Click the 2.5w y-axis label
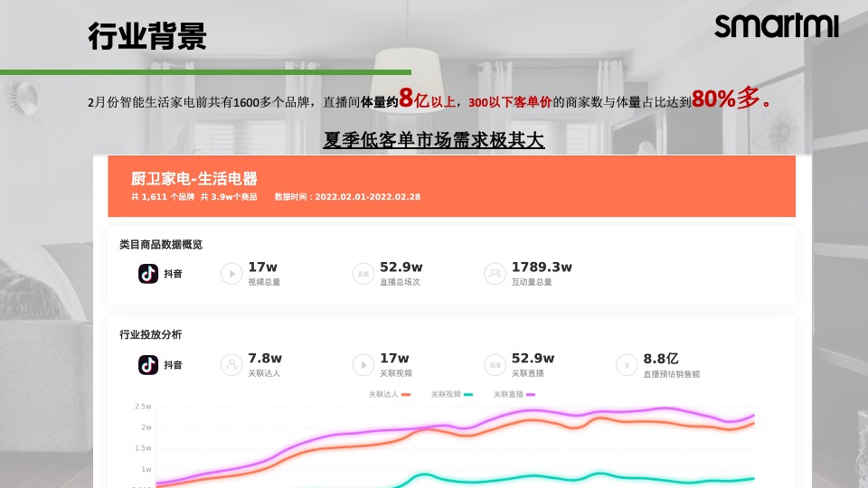The image size is (868, 488). (x=143, y=407)
